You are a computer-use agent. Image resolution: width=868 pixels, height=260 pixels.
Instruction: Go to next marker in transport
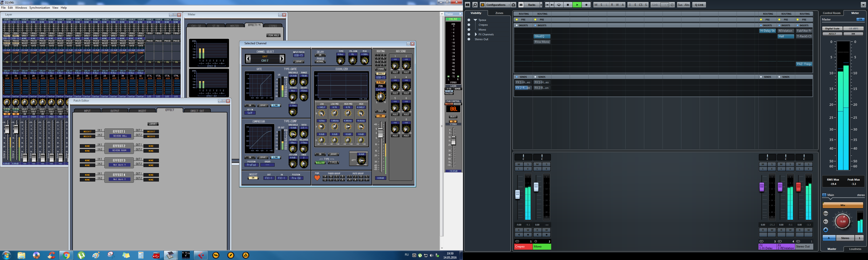(x=552, y=5)
